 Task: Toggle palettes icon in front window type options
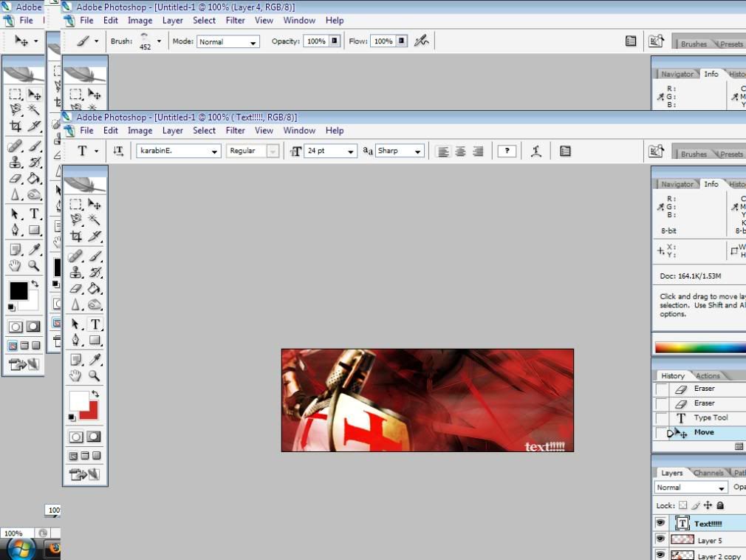pyautogui.click(x=565, y=151)
